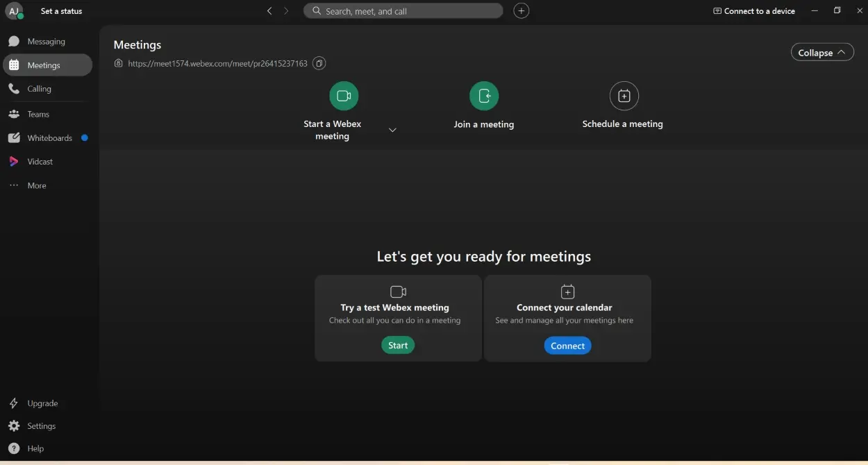This screenshot has width=868, height=465.
Task: Click the Schedule a meeting label
Action: [623, 124]
